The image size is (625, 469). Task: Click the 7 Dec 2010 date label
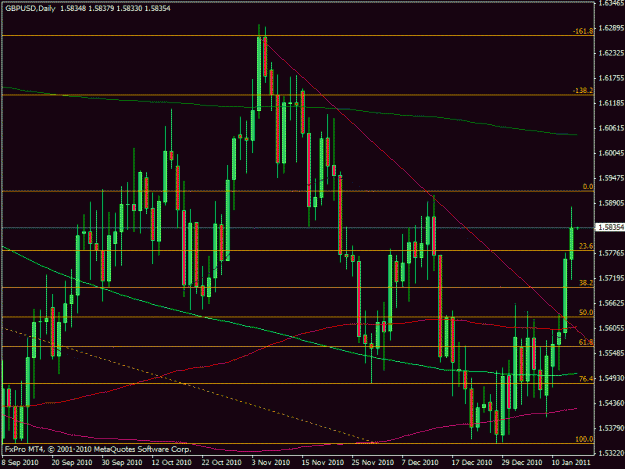[420, 462]
